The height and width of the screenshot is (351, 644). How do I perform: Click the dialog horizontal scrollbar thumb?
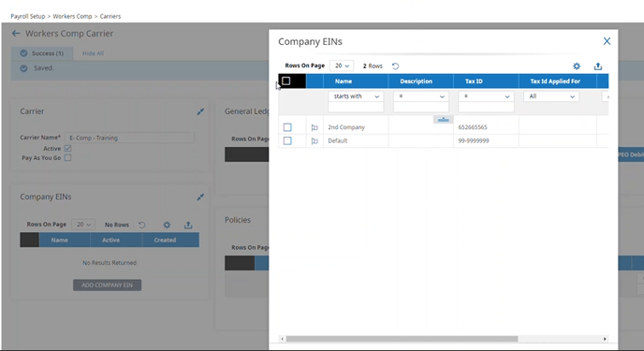click(x=402, y=339)
